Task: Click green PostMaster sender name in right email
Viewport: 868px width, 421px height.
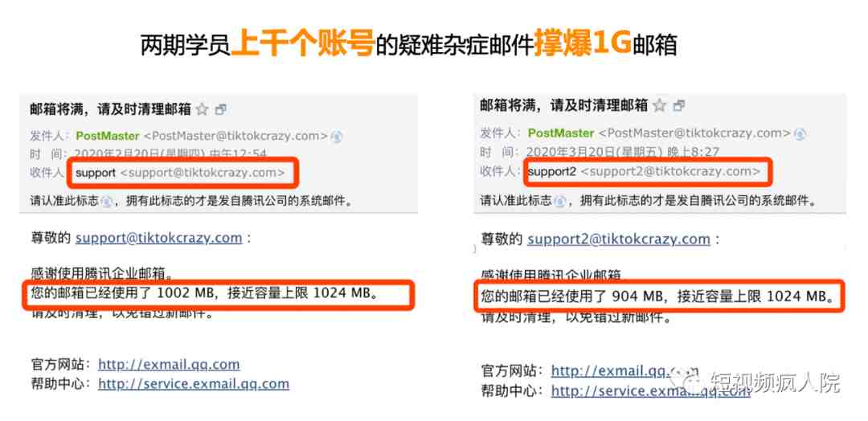Action: click(x=561, y=133)
